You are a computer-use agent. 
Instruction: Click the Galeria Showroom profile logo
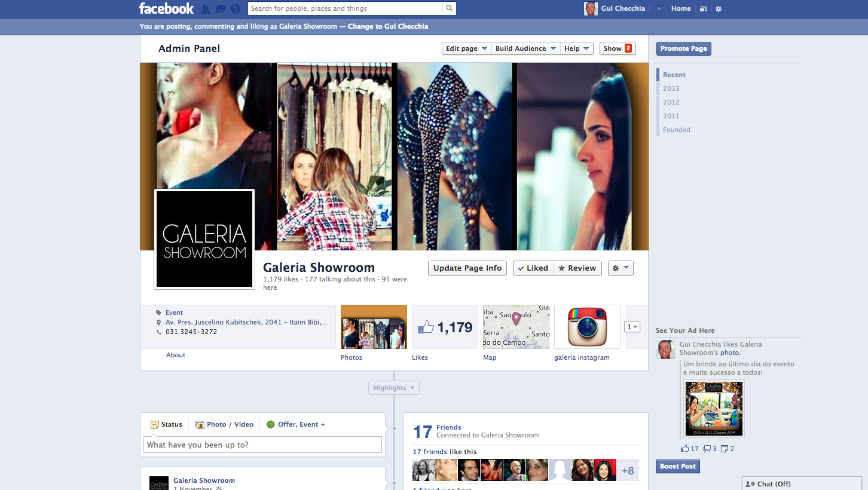[204, 240]
